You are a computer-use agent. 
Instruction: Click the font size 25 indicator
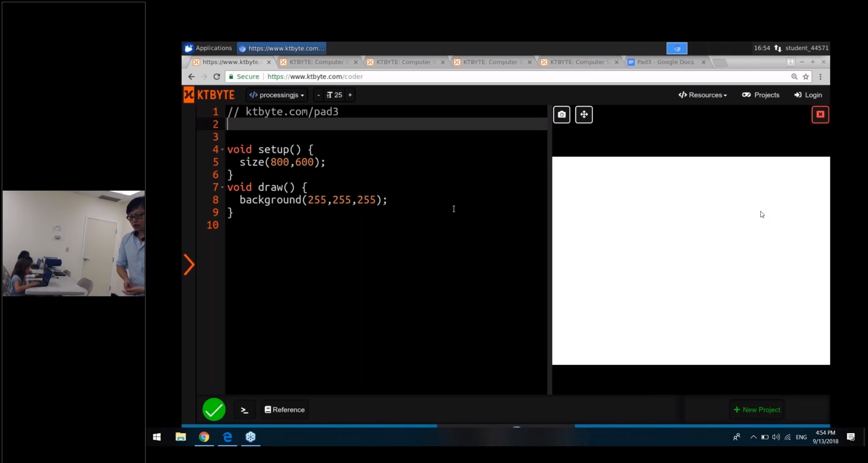335,95
